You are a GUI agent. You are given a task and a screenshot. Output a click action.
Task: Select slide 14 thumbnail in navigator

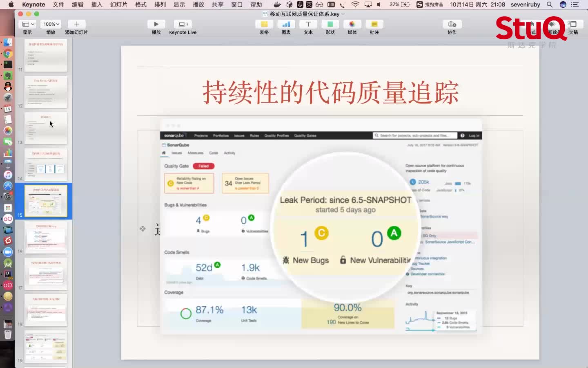(x=46, y=164)
